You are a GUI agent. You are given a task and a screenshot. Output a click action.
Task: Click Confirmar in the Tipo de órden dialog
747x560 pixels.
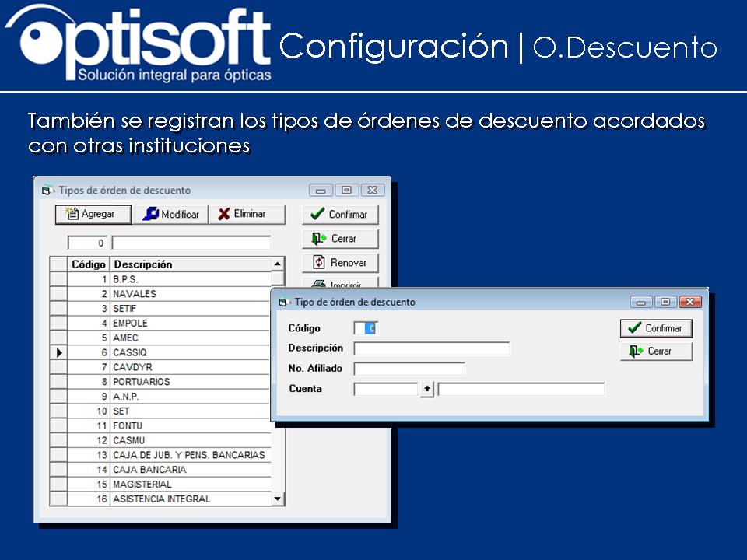657,328
